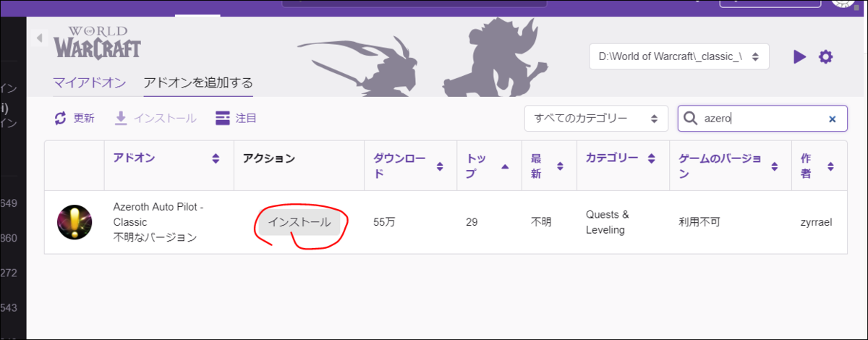Click the 注目 featured toolbar button
Screen dimensions: 868x340
click(237, 118)
